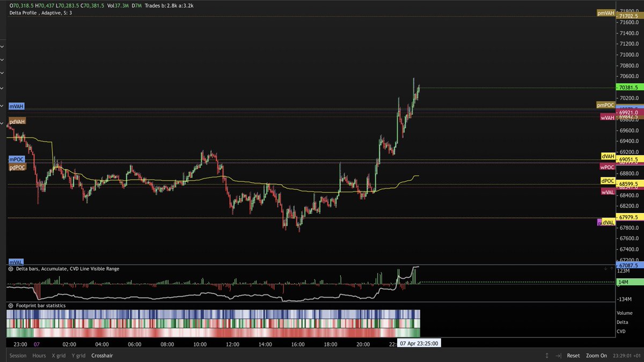The height and width of the screenshot is (362, 644).
Task: Select the pdPOC label at left
Action: (x=17, y=168)
